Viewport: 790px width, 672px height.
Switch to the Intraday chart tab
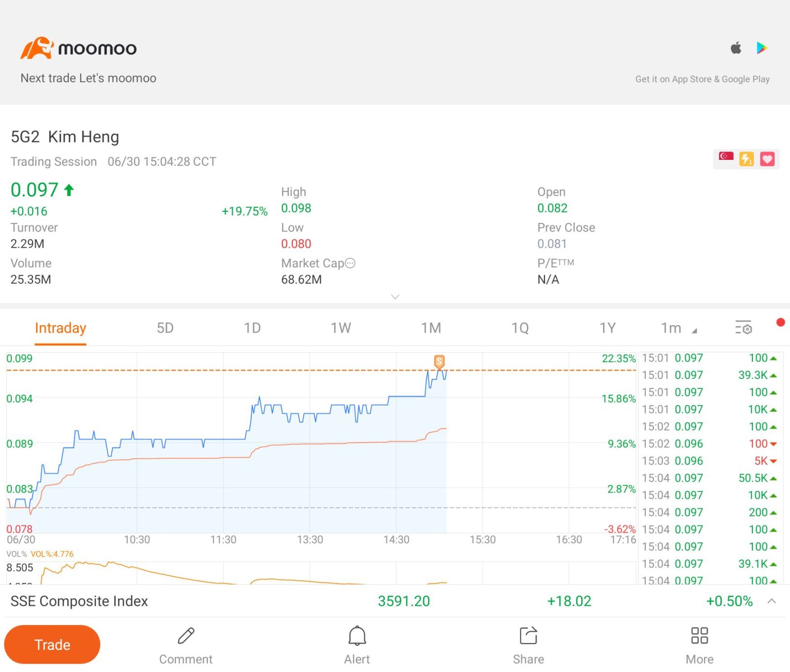(60, 328)
